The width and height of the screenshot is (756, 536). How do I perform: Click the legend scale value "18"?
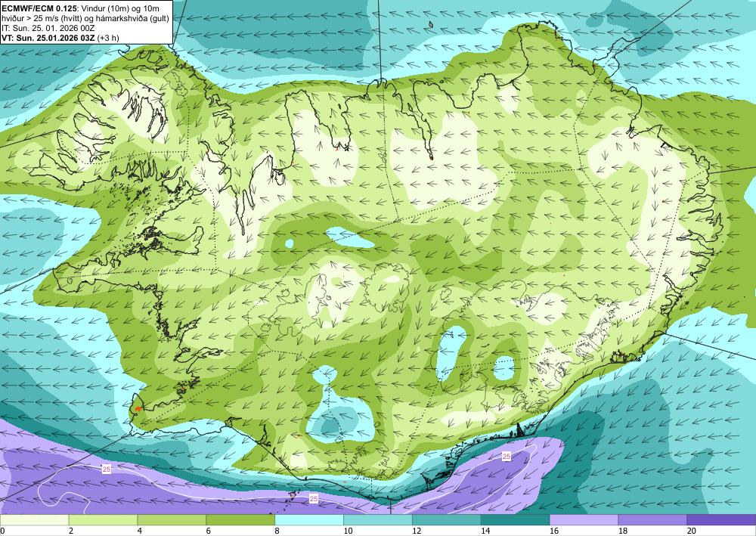tap(622, 531)
